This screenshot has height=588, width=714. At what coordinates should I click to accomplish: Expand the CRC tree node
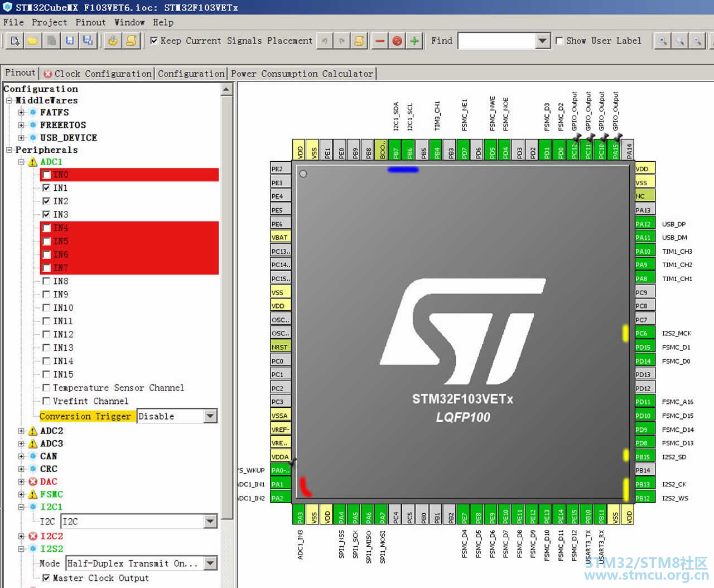click(x=21, y=469)
